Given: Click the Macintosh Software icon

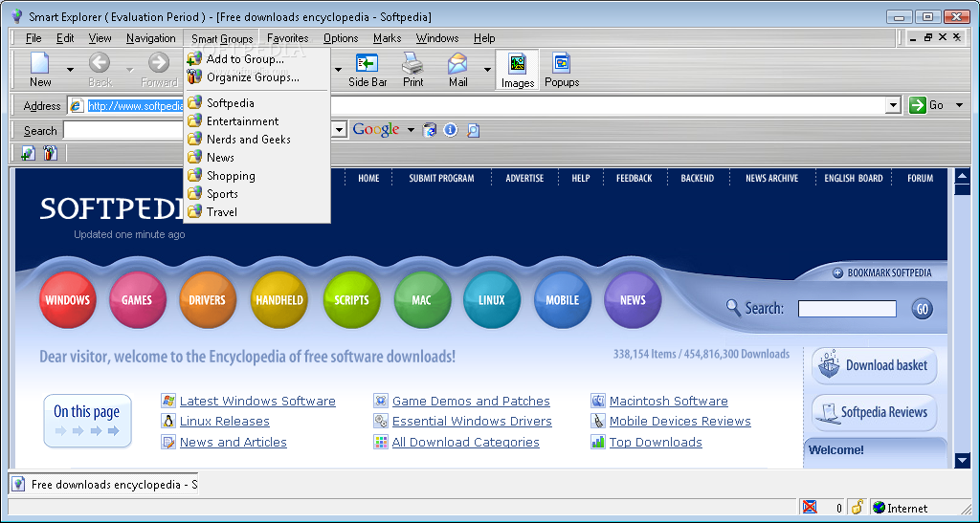Looking at the screenshot, I should pyautogui.click(x=598, y=401).
